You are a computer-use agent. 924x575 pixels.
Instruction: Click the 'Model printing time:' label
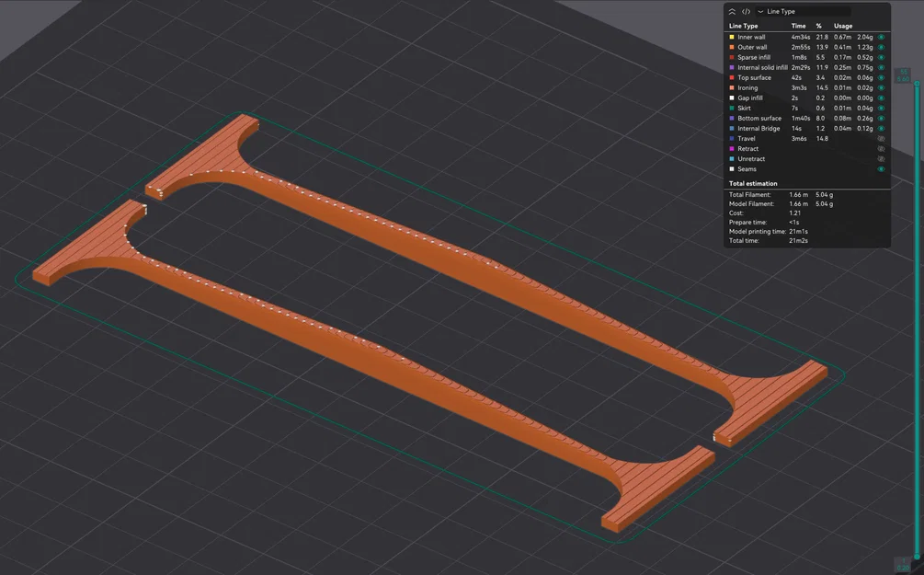pos(758,232)
